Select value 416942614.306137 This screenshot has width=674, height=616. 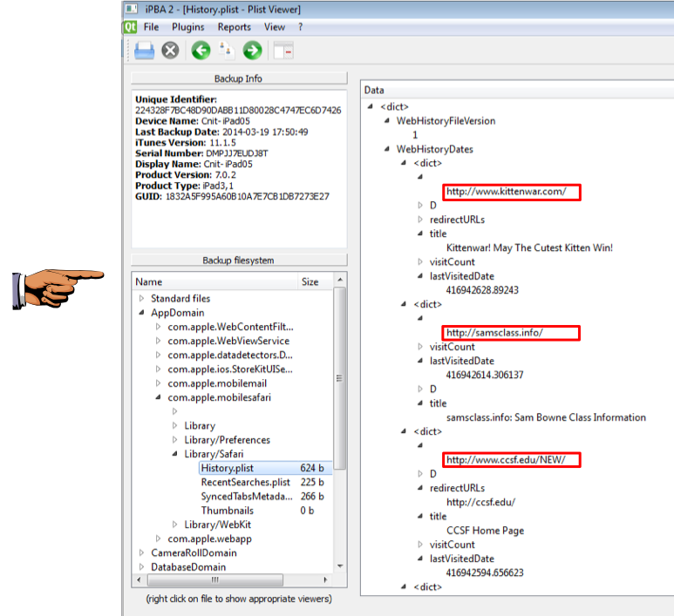pos(485,375)
